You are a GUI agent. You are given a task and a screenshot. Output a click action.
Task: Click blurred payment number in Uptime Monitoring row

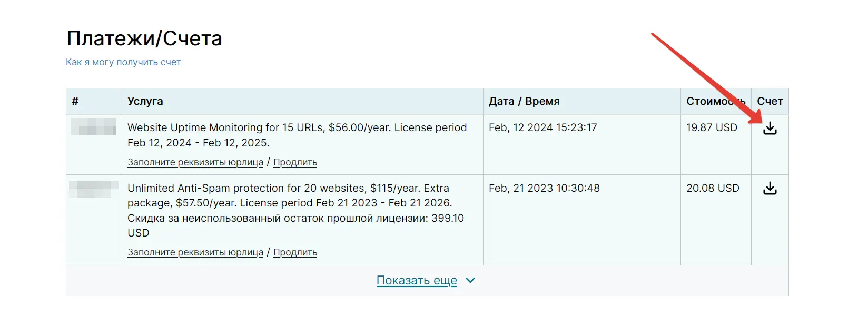(x=93, y=127)
